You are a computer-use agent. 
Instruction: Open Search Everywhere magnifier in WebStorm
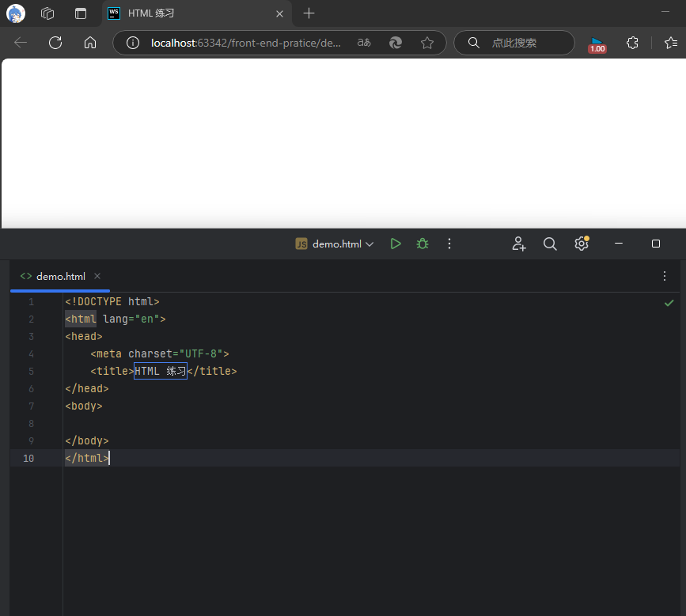point(550,244)
